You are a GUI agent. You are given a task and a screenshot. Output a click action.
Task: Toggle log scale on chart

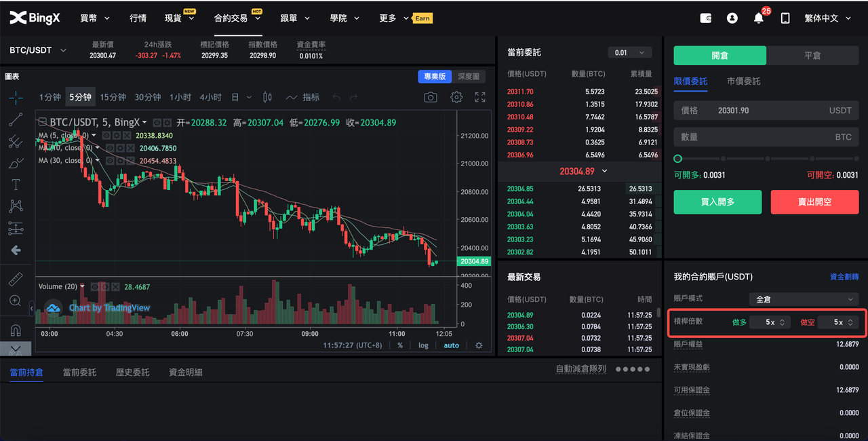[423, 345]
